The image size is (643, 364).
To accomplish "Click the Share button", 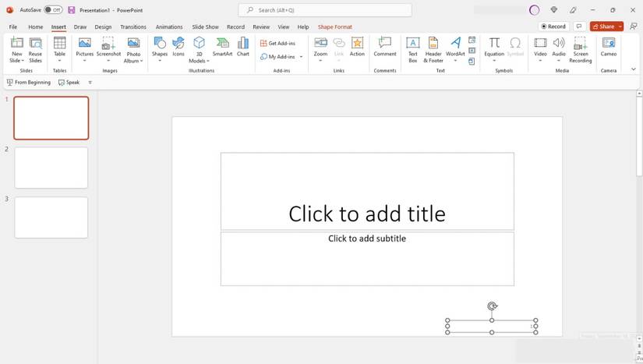I will [602, 27].
